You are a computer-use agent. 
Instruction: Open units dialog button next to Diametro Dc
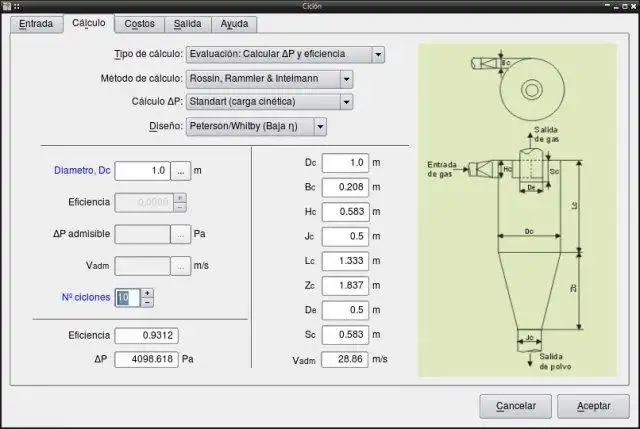(x=180, y=171)
